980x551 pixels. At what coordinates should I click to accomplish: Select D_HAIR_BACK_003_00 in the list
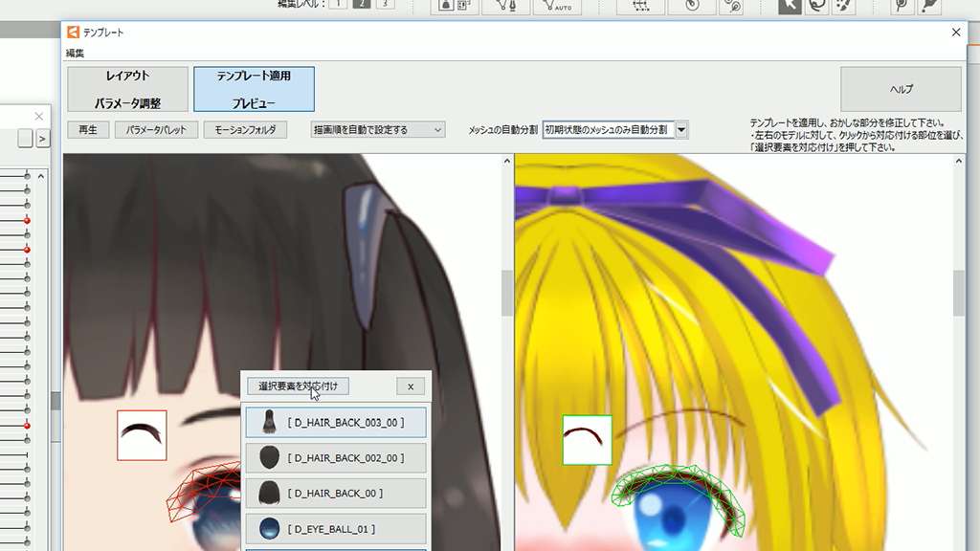click(336, 422)
